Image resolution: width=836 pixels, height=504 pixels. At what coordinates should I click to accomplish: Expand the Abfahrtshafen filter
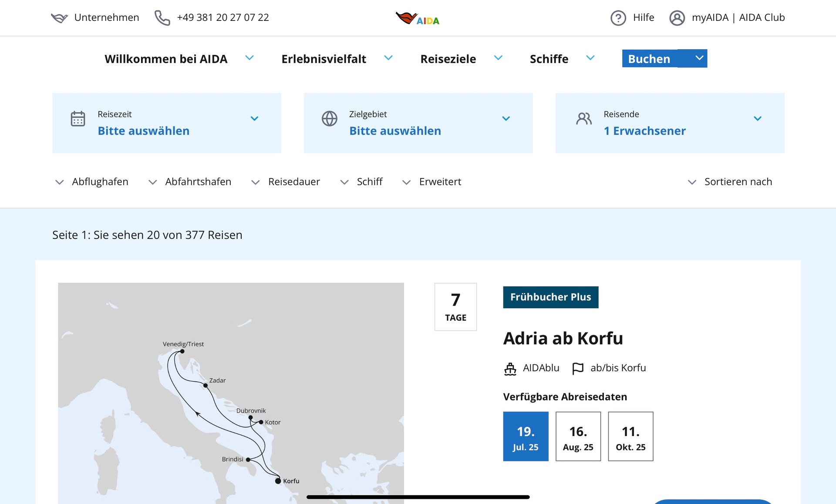pyautogui.click(x=190, y=182)
